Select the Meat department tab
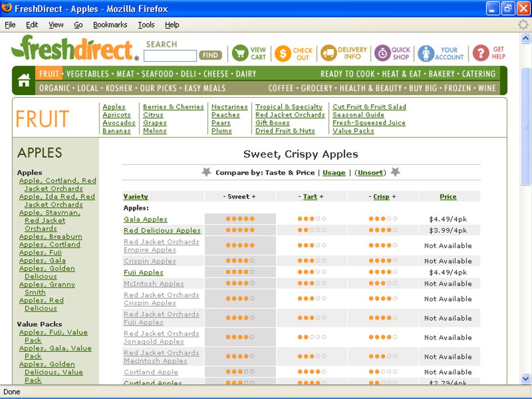This screenshot has width=532, height=399. [x=125, y=74]
